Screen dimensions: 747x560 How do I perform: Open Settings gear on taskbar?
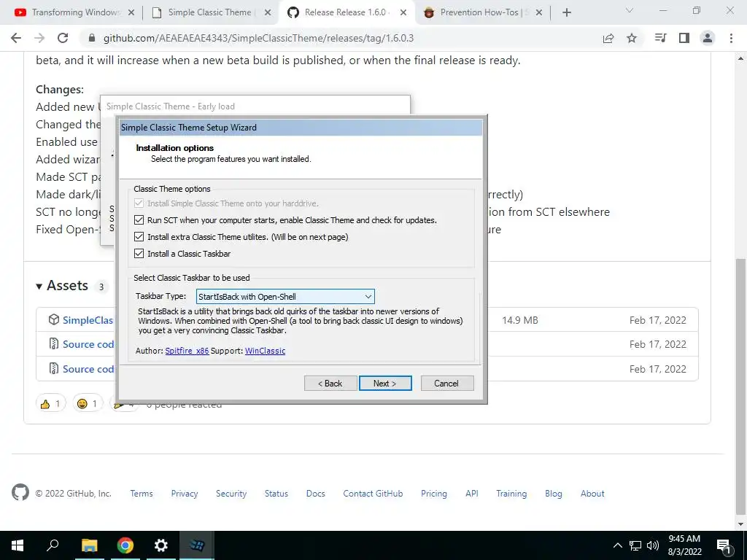pyautogui.click(x=161, y=545)
